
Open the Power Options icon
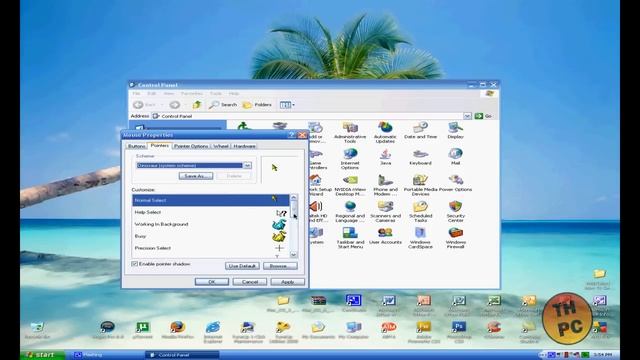pyautogui.click(x=456, y=183)
